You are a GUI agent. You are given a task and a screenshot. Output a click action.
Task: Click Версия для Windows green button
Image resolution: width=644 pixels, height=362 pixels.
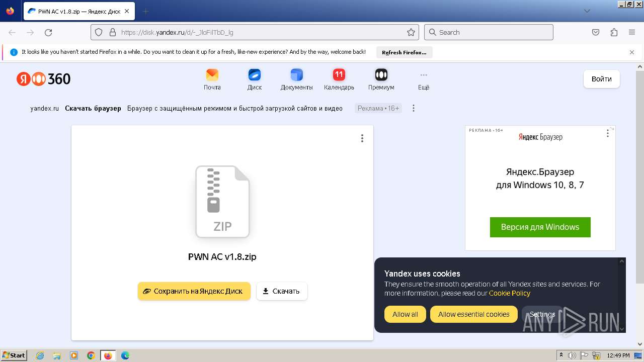(x=540, y=227)
